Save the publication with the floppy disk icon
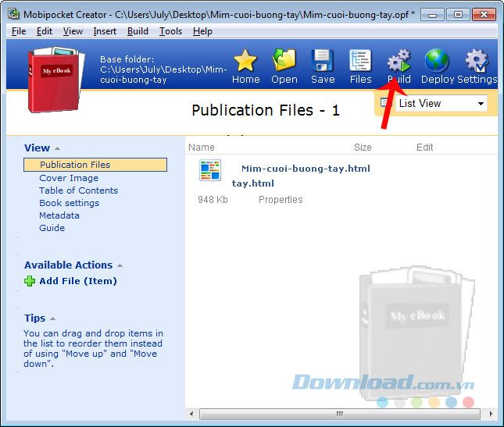 [323, 60]
